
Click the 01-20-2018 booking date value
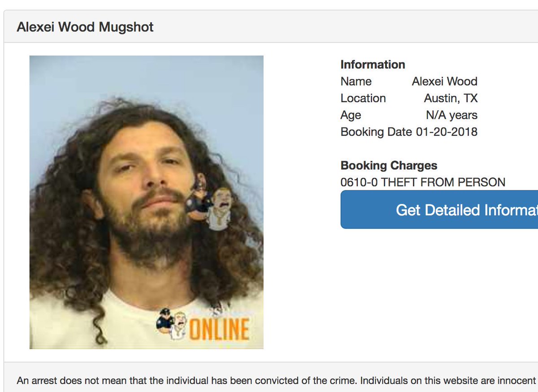tap(447, 132)
